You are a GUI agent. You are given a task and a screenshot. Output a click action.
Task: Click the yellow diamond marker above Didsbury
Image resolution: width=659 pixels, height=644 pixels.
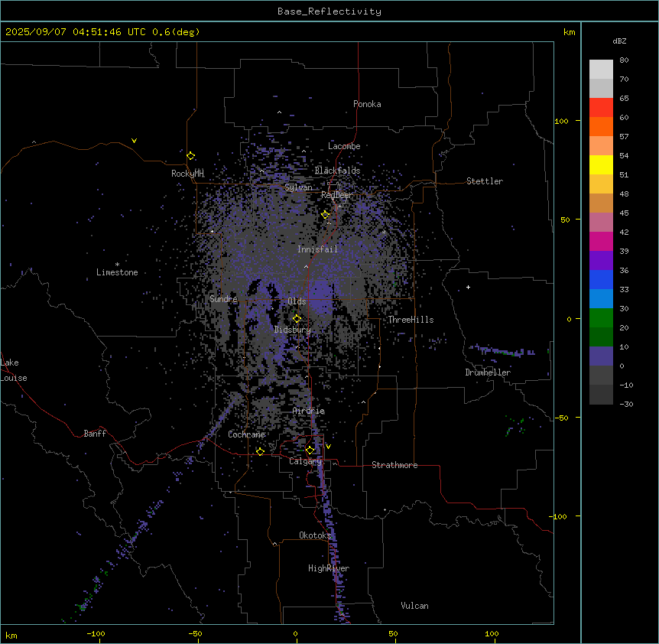(297, 319)
